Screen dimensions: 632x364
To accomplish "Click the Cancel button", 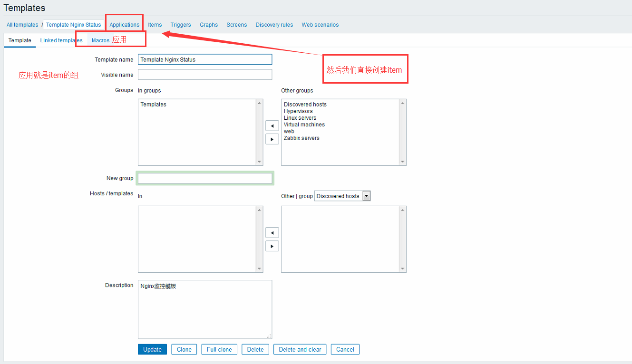I will pos(345,349).
